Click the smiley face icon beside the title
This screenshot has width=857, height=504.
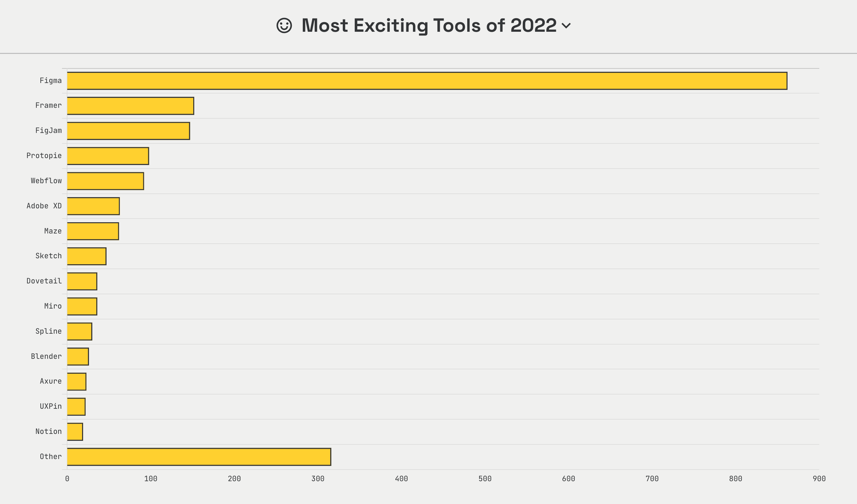point(284,25)
